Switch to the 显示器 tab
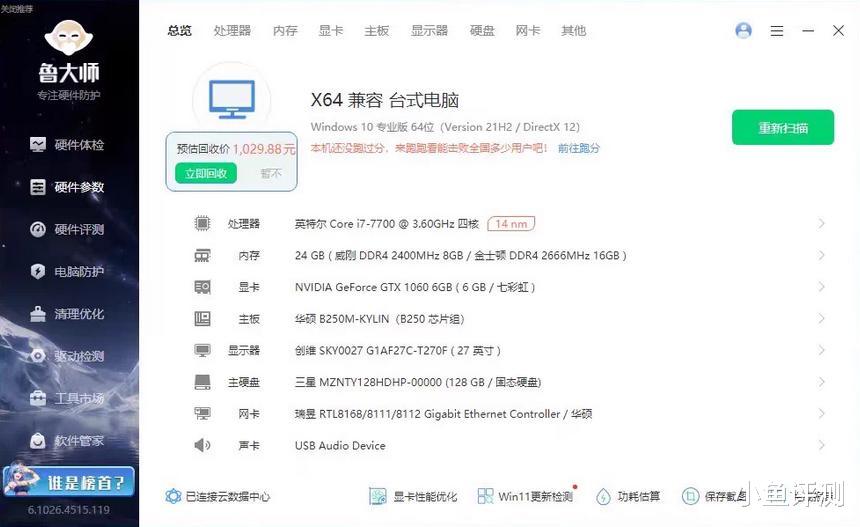860x527 pixels. [x=429, y=31]
